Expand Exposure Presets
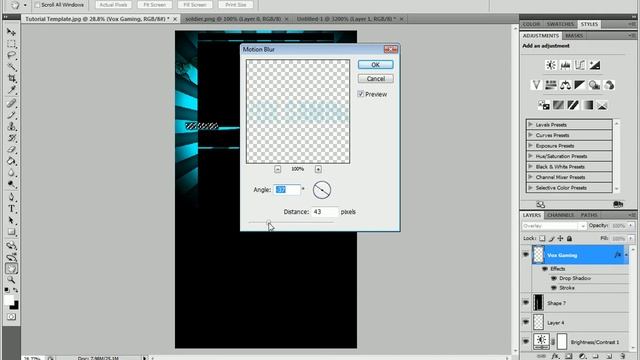Screen dimensions: 640x360 (x=530, y=145)
